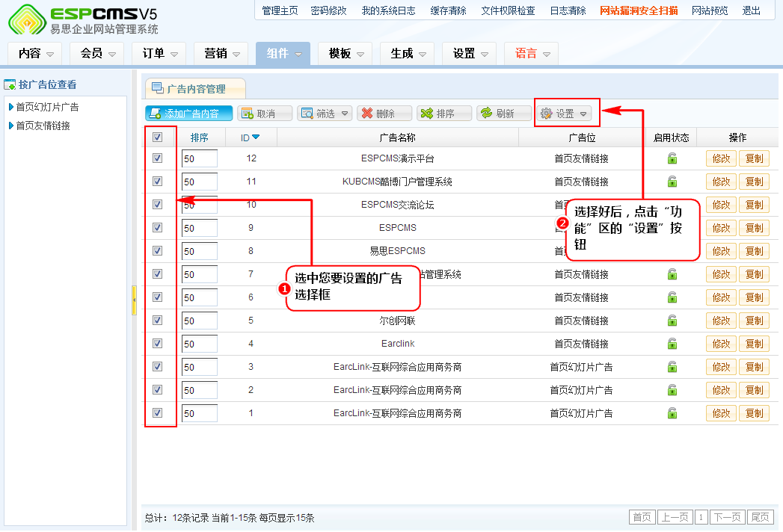Select 缓存清除 in top menu
This screenshot has width=783, height=532.
coord(449,10)
